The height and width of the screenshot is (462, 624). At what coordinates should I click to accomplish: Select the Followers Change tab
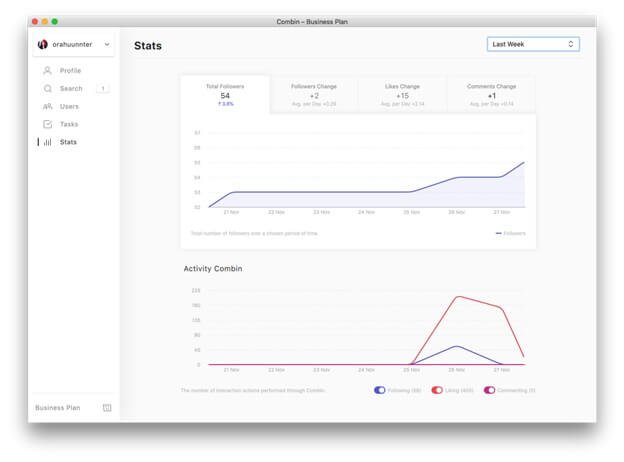314,95
